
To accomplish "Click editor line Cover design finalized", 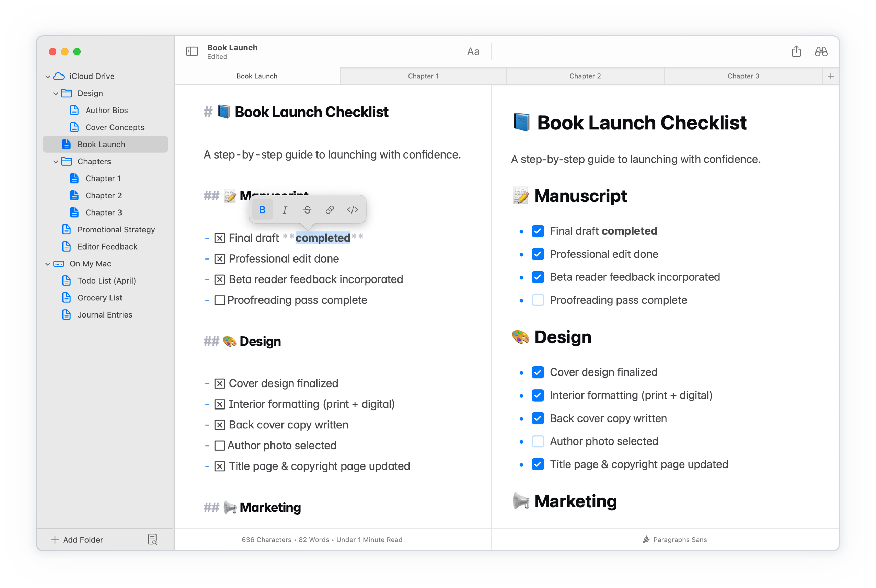I will (x=284, y=384).
